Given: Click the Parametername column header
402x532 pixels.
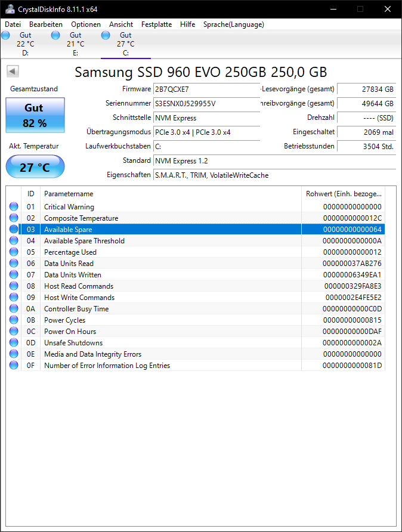Looking at the screenshot, I should 171,194.
